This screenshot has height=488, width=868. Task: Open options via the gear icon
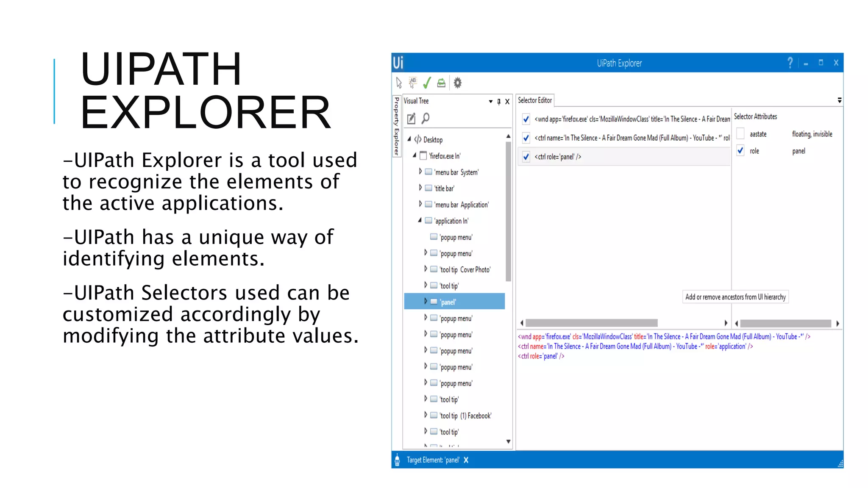coord(457,83)
